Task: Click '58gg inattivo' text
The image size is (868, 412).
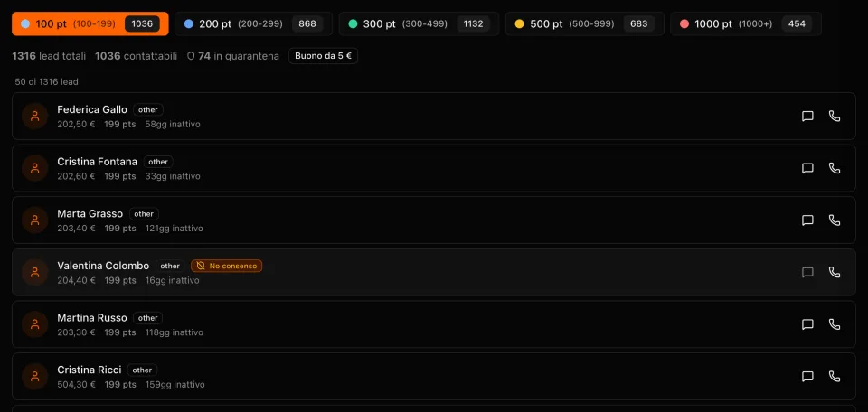Action: coord(173,125)
